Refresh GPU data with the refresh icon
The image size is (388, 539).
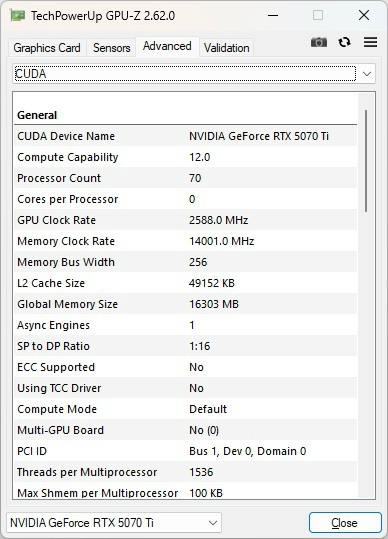[x=344, y=42]
